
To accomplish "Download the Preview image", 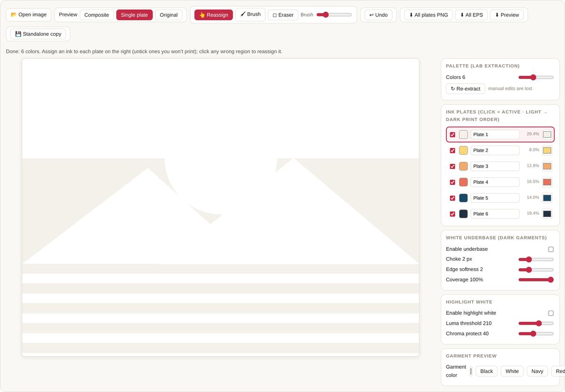I will [x=507, y=15].
